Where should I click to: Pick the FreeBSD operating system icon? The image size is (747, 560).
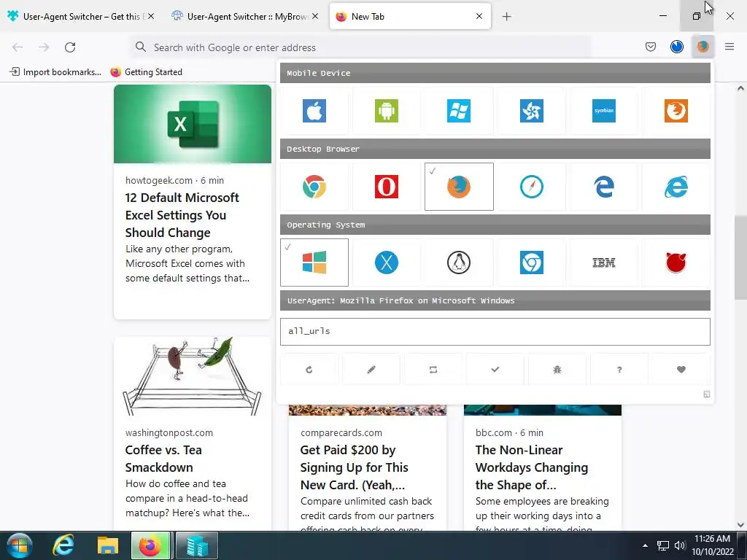click(676, 262)
